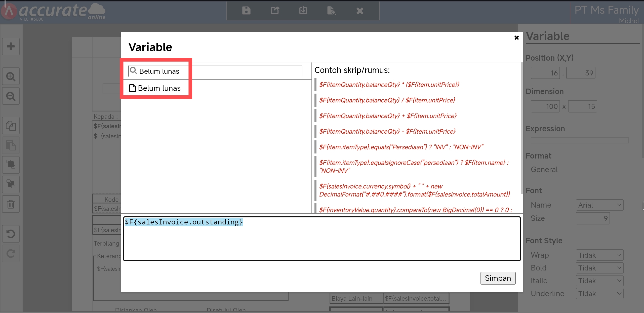
Task: Click the zoom in magnifier icon
Action: 11,76
